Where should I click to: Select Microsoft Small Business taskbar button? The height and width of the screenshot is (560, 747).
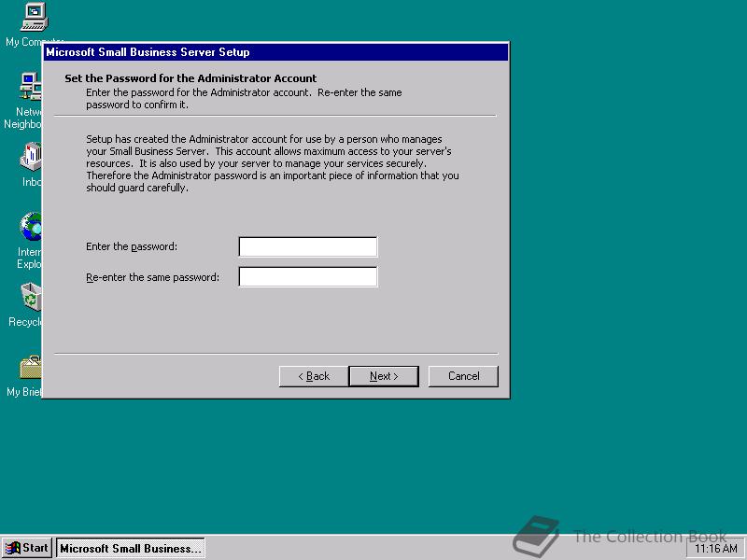(131, 548)
